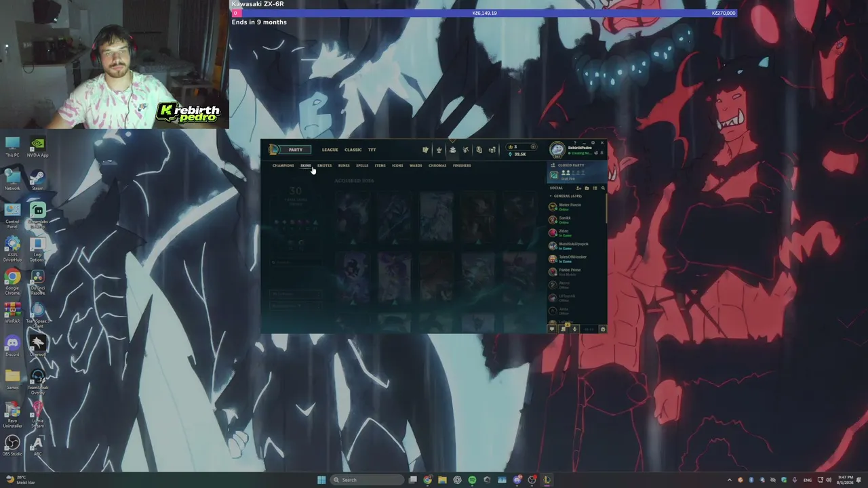
Task: Open the Emotes collection tab
Action: 325,165
